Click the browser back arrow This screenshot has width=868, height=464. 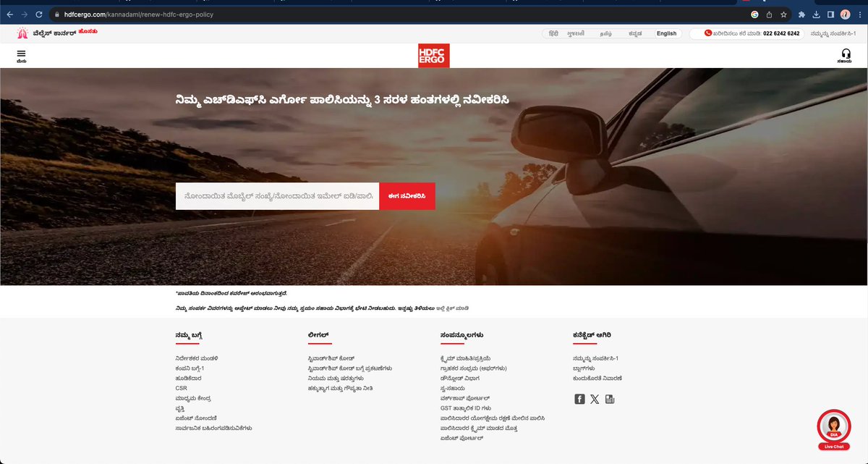tap(10, 14)
